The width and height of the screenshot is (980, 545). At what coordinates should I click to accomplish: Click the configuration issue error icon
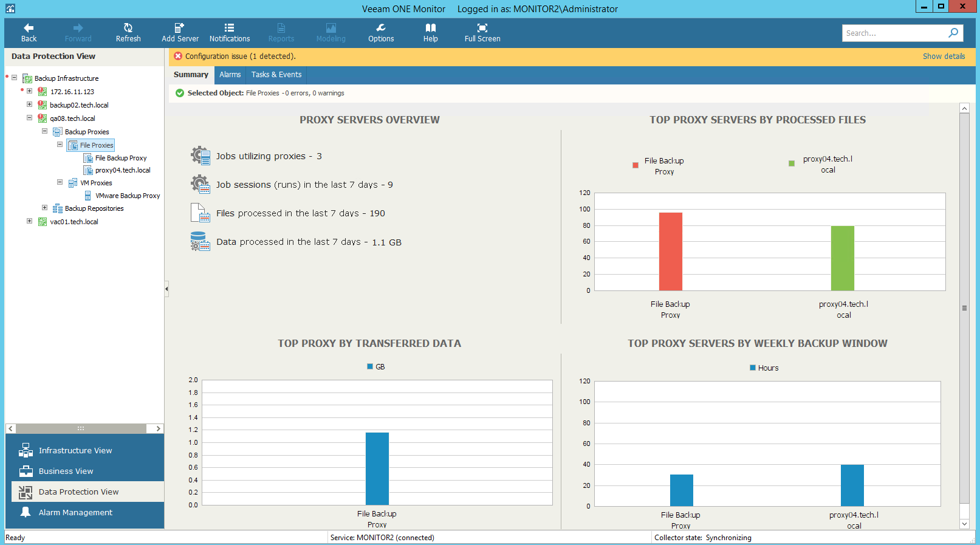[178, 56]
